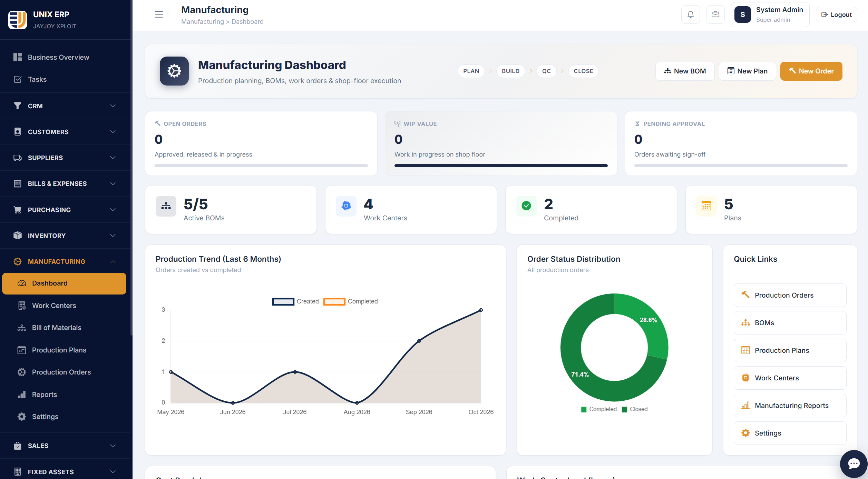Open Manufacturing Settings in the sidebar
Viewport: 868px width, 479px height.
click(64, 417)
